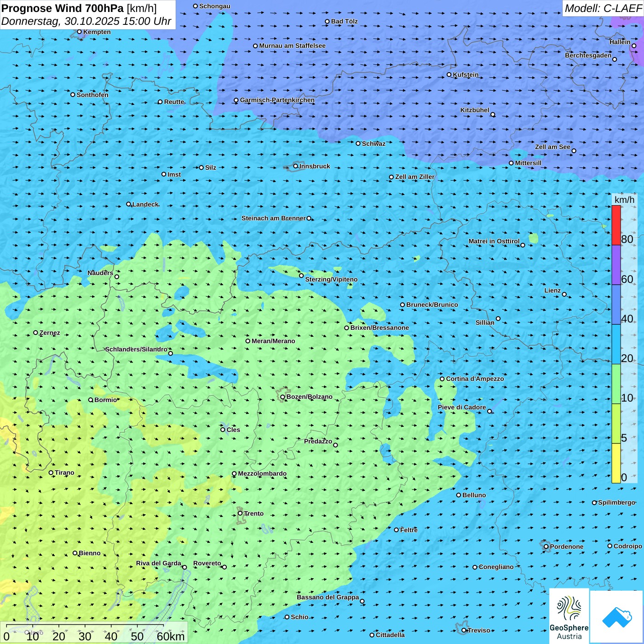Click the Kufstein city marker
This screenshot has width=644, height=644.
449,75
